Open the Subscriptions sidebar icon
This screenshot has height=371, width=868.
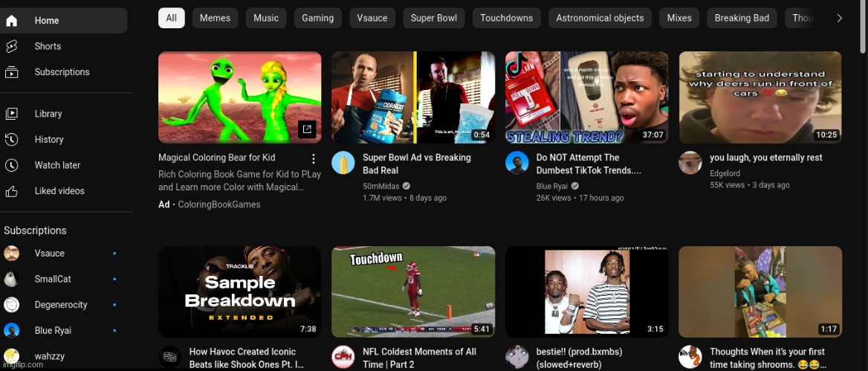[x=11, y=72]
